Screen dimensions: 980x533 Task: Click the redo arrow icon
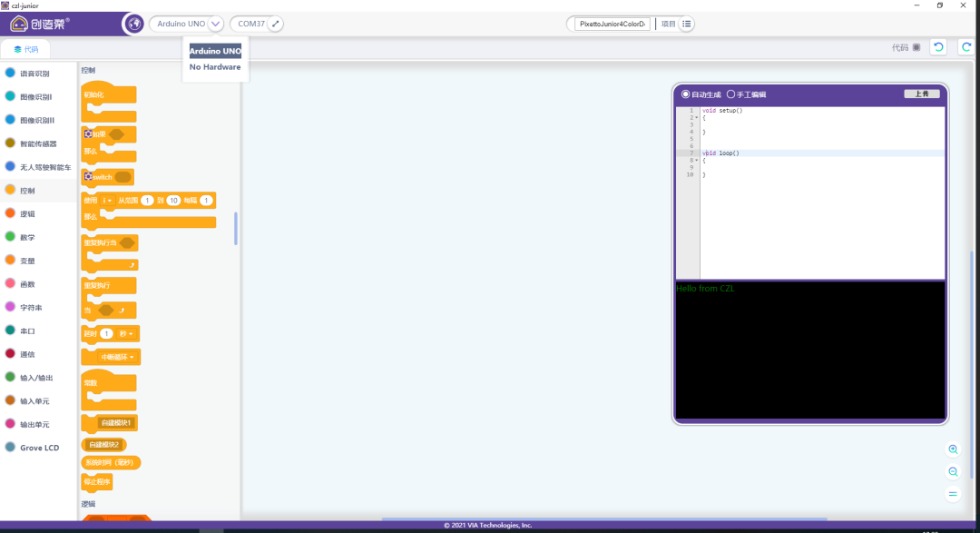click(966, 47)
